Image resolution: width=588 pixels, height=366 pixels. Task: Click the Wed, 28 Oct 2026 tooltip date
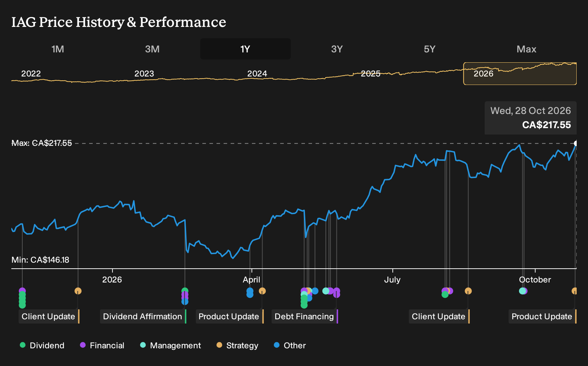531,111
